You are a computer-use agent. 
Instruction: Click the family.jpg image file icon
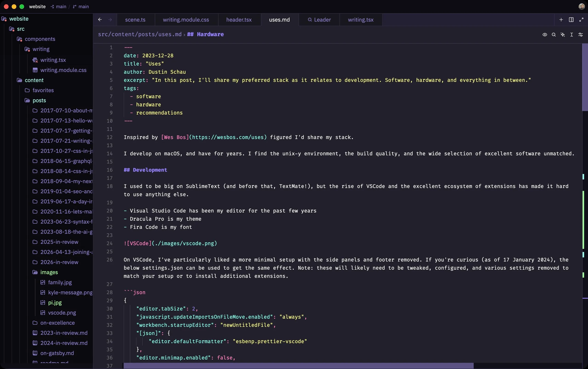[x=43, y=282]
